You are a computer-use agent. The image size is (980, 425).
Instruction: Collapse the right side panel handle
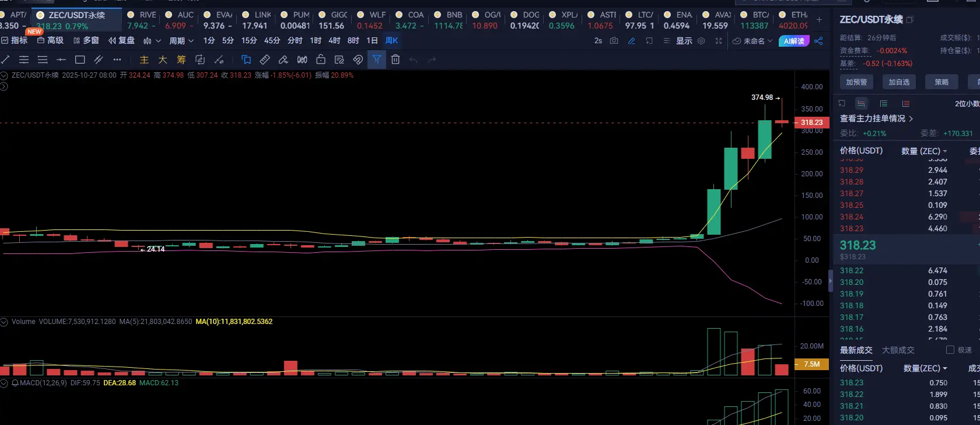831,281
